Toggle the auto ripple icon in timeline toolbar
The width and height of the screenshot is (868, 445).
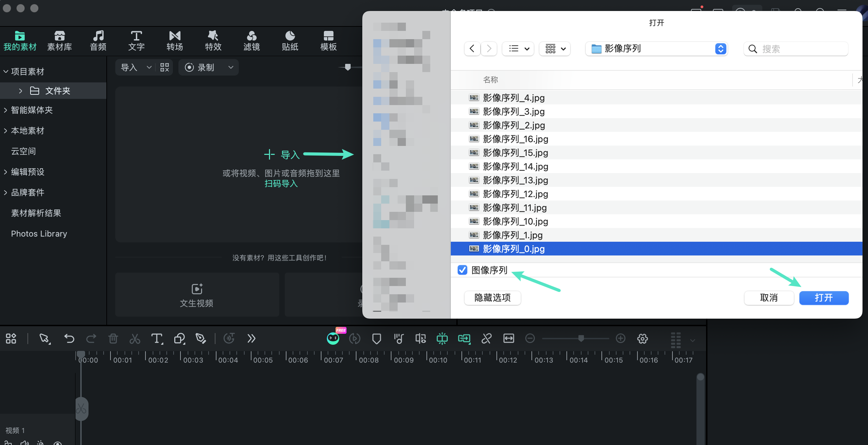tap(442, 339)
